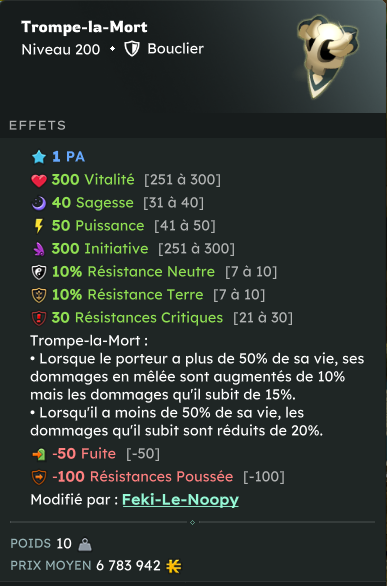The height and width of the screenshot is (586, 387).
Task: Click the yellow lightning Puissance icon
Action: 39,226
